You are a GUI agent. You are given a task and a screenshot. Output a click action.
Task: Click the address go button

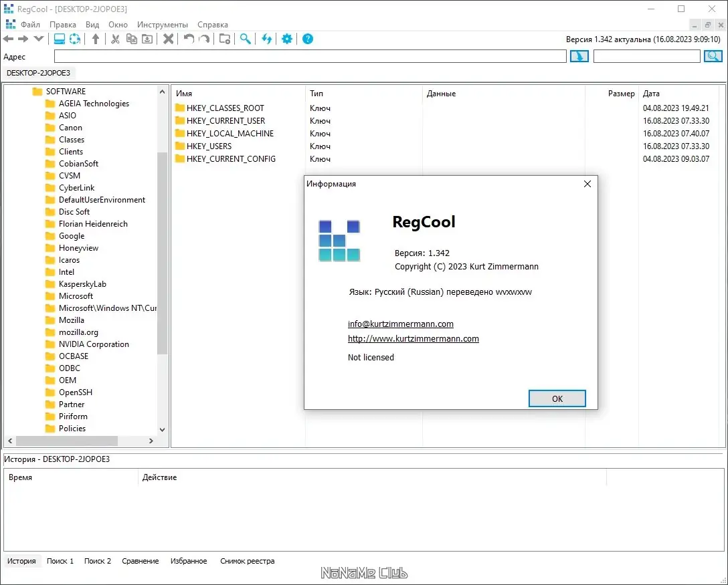(x=579, y=57)
